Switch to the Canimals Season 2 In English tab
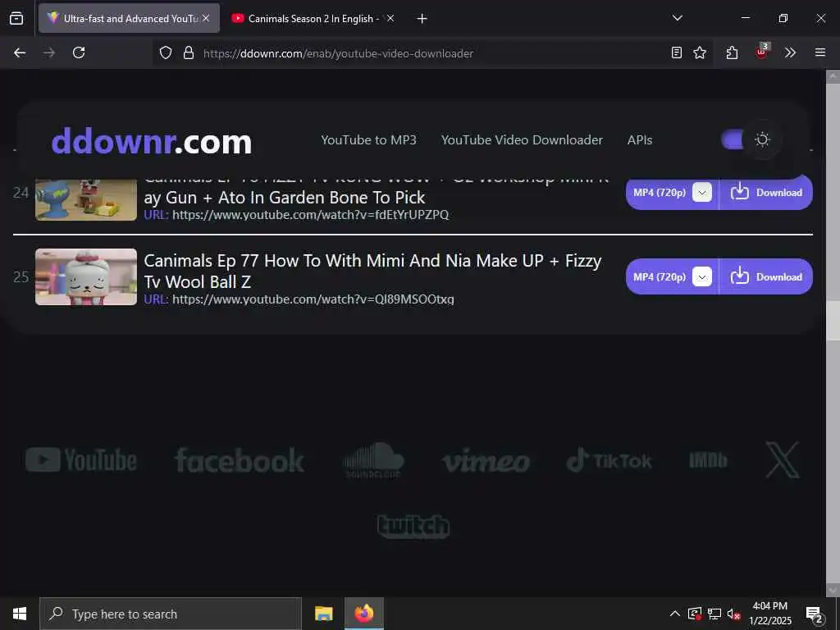 pos(313,18)
